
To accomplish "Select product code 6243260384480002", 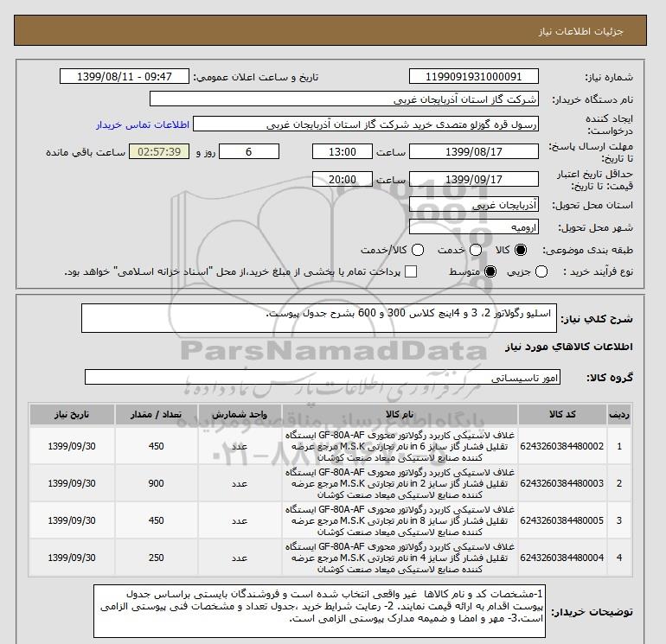I will pos(562,446).
